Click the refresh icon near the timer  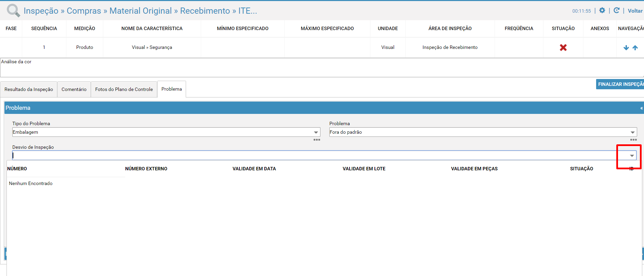pyautogui.click(x=616, y=10)
